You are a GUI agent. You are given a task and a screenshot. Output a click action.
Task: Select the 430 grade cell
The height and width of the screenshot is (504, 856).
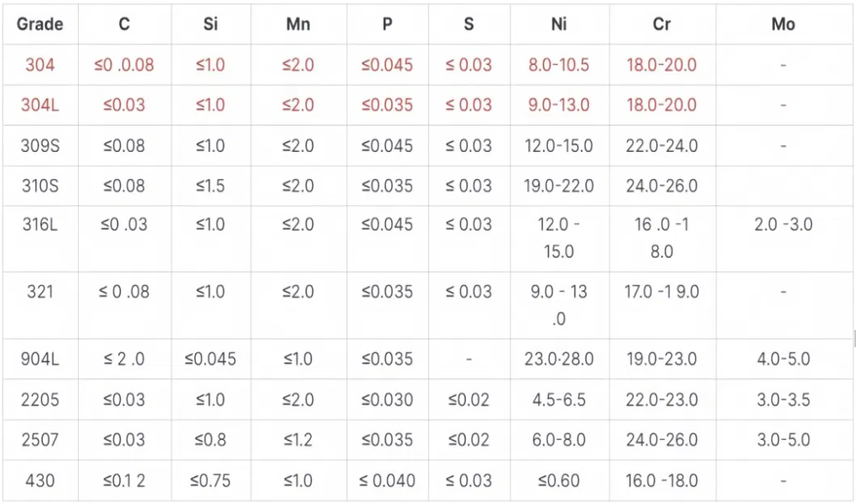click(x=39, y=480)
